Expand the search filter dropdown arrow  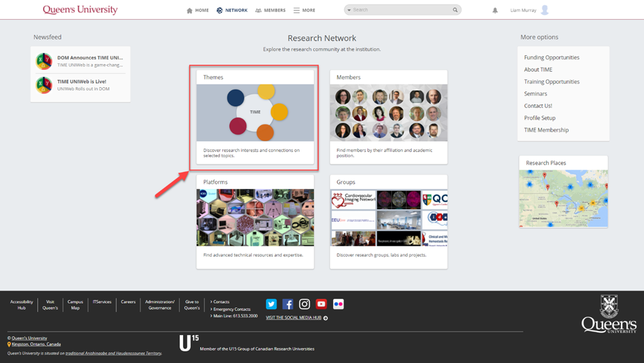tap(349, 10)
